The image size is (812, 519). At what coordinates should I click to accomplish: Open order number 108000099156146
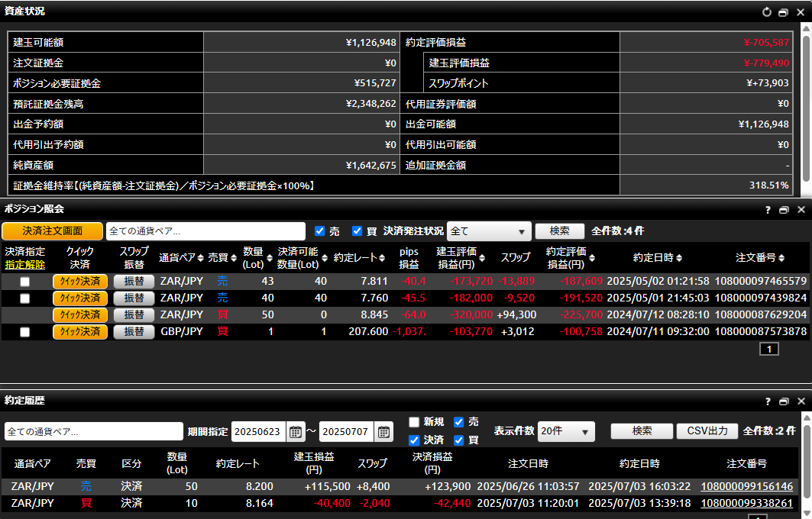[747, 486]
